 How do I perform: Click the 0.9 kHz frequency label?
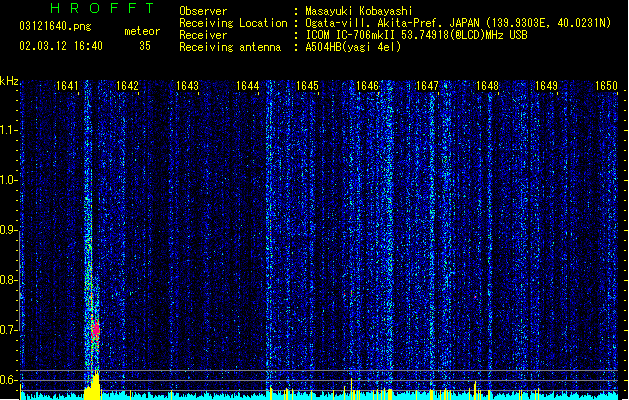pyautogui.click(x=8, y=230)
